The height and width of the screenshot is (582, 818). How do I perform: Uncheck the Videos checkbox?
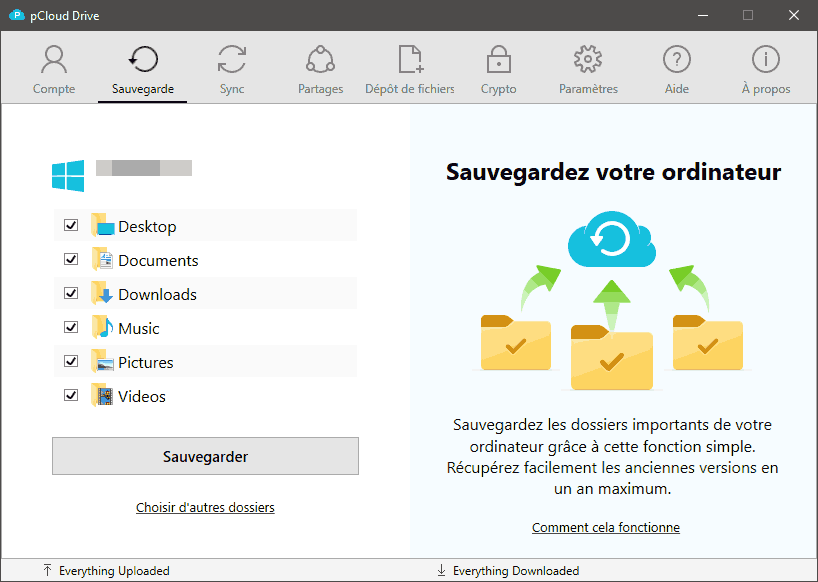click(x=71, y=395)
